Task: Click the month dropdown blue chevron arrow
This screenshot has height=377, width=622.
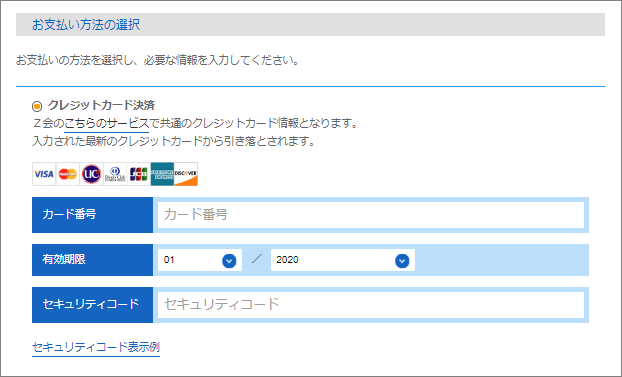Action: (229, 261)
